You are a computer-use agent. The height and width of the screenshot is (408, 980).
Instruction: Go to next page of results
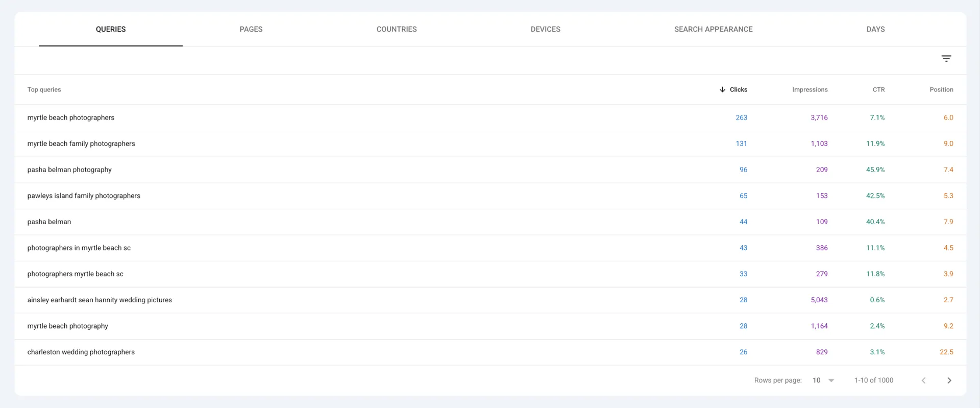coord(949,380)
